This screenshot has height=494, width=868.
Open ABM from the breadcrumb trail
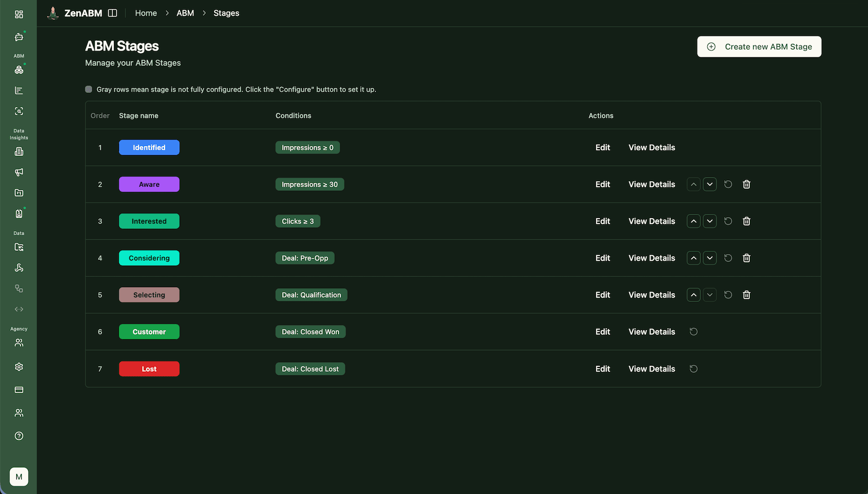pyautogui.click(x=185, y=12)
